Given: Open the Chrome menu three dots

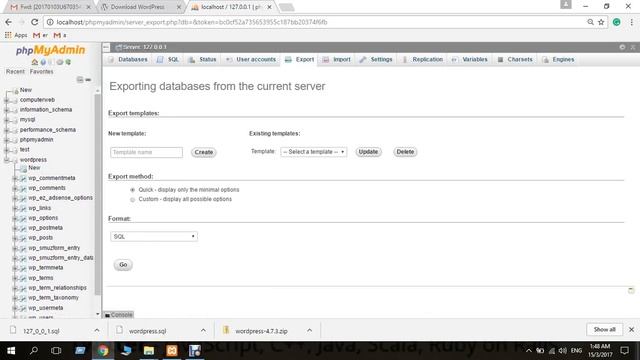Looking at the screenshot, I should (x=631, y=22).
